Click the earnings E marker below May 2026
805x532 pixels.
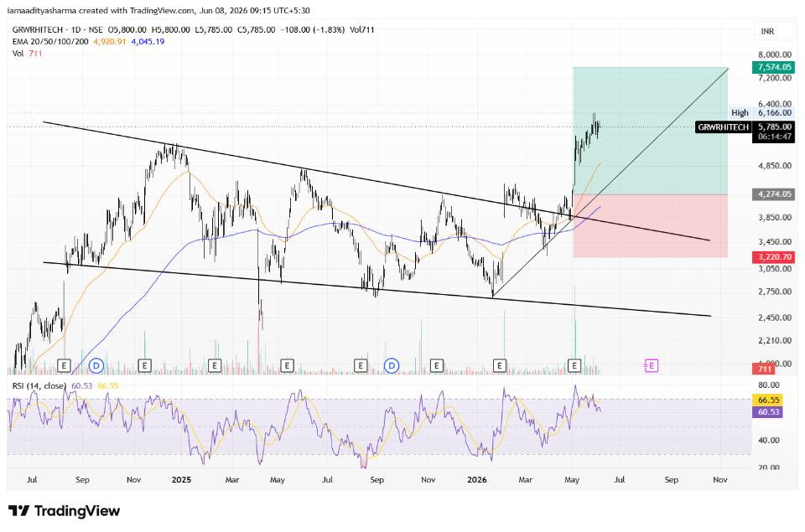coord(574,365)
